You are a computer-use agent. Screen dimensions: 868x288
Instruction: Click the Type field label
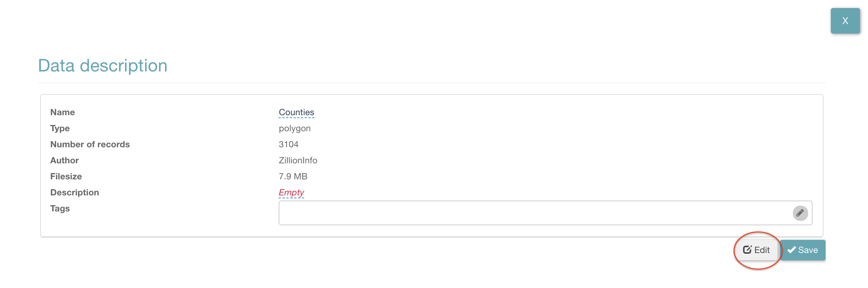[x=60, y=128]
